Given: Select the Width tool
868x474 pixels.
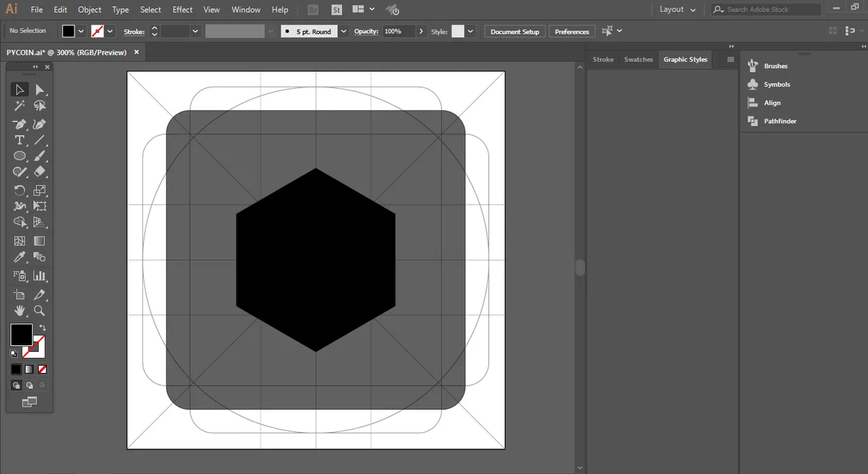Looking at the screenshot, I should click(20, 206).
